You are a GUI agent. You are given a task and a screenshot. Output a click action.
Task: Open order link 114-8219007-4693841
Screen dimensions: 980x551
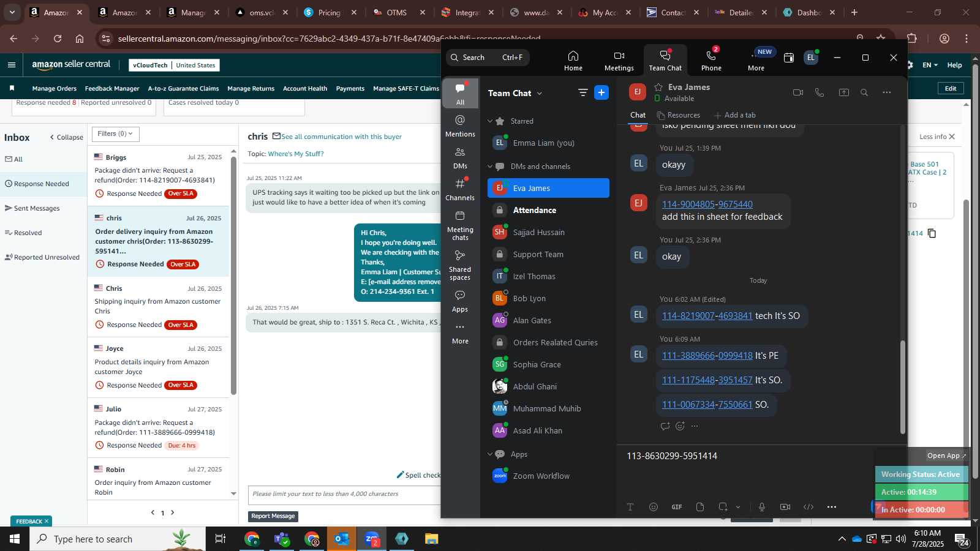tap(707, 316)
